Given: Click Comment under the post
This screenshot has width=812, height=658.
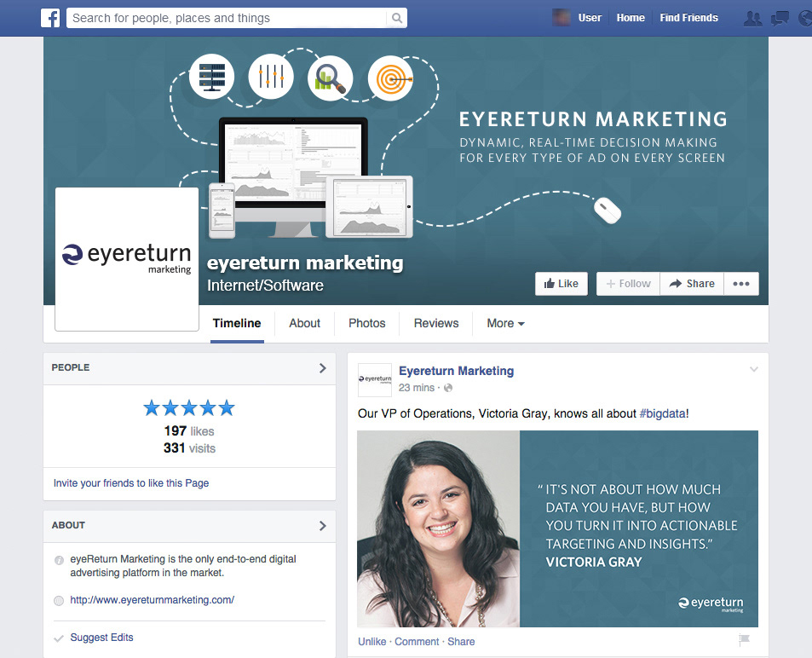Looking at the screenshot, I should tap(417, 642).
